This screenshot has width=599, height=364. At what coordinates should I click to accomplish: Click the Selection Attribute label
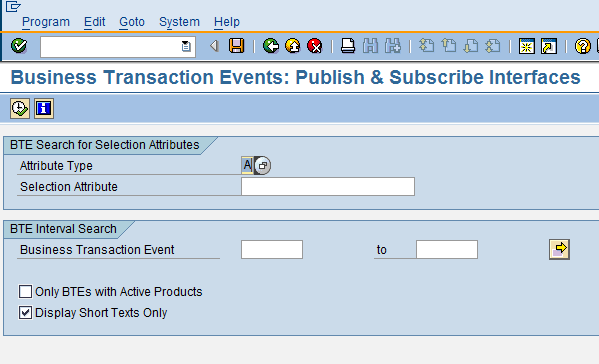pos(69,186)
